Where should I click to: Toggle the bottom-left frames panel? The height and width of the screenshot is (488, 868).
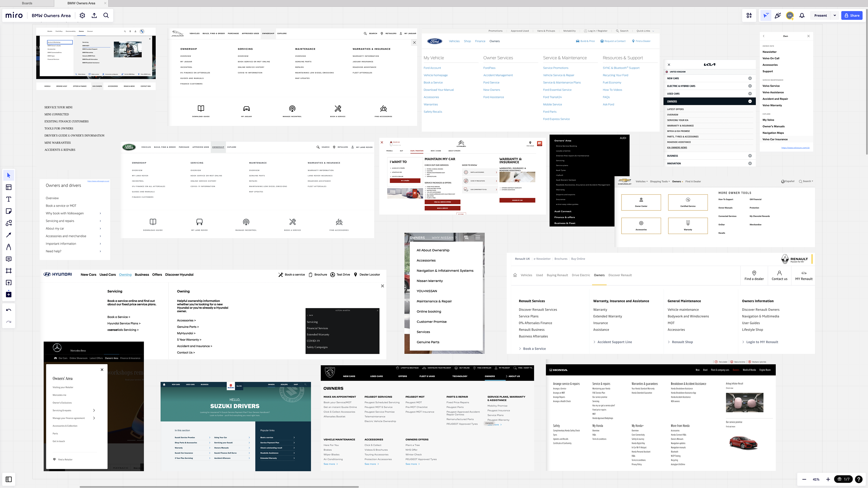point(9,479)
